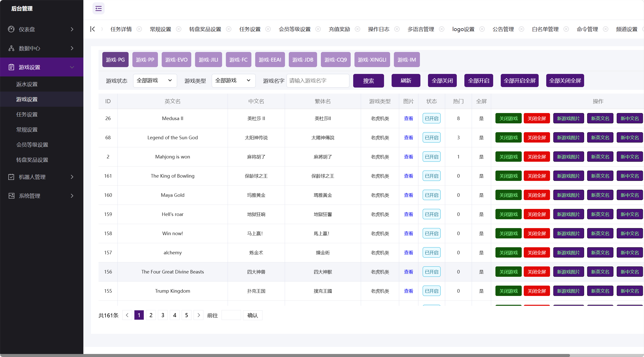
Task: Expand the 机器人管理 sidebar menu
Action: click(42, 177)
